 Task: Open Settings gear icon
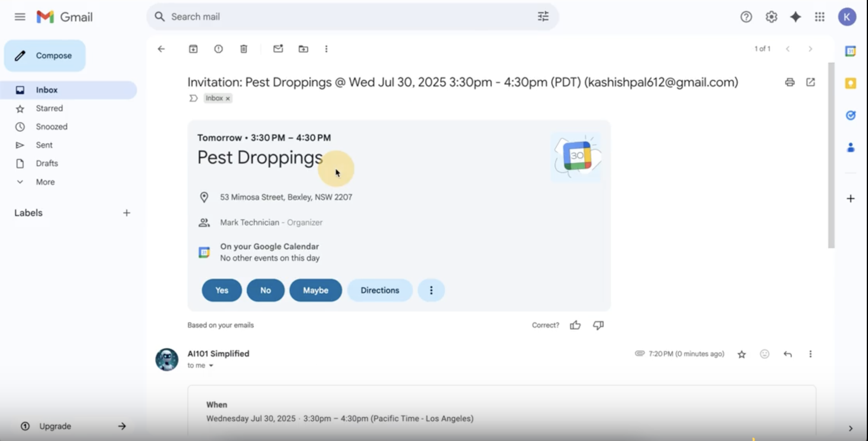771,17
